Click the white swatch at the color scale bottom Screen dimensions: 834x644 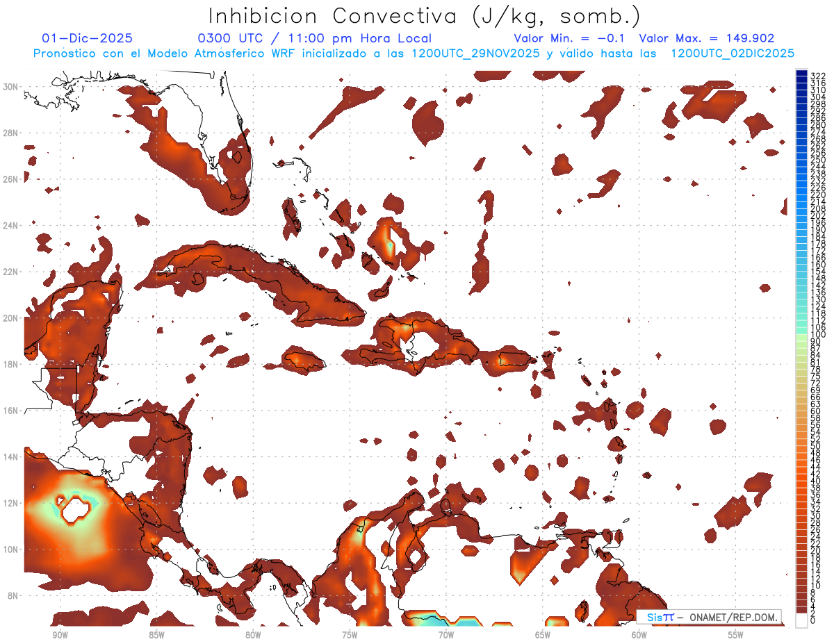(801, 622)
